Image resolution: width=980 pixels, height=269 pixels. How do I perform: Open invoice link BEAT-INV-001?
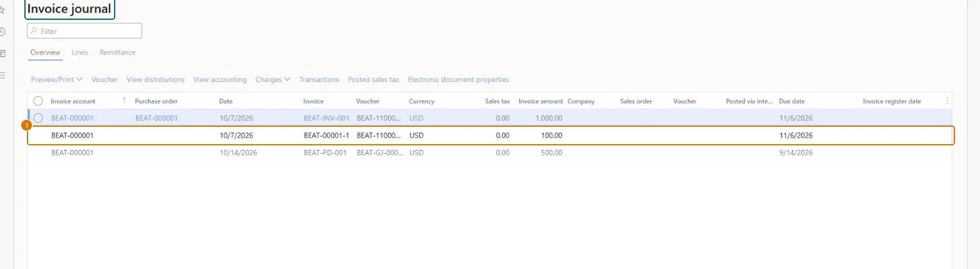point(326,118)
